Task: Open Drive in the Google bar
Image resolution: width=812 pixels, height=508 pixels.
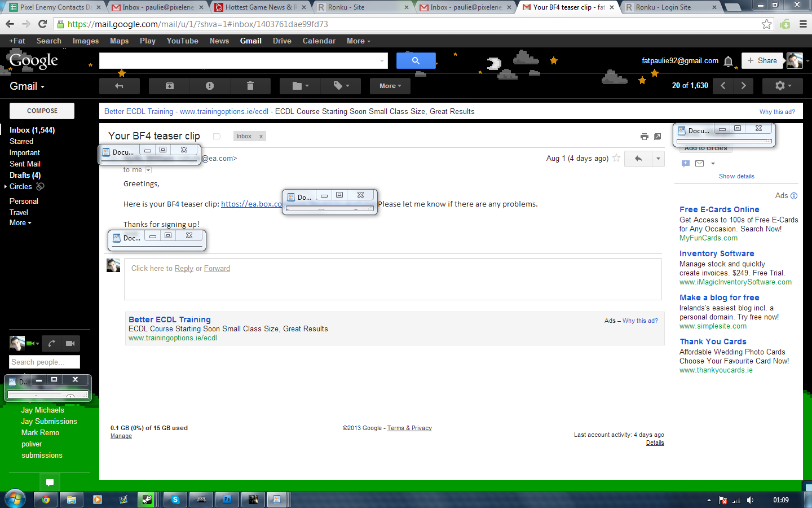Action: tap(282, 41)
